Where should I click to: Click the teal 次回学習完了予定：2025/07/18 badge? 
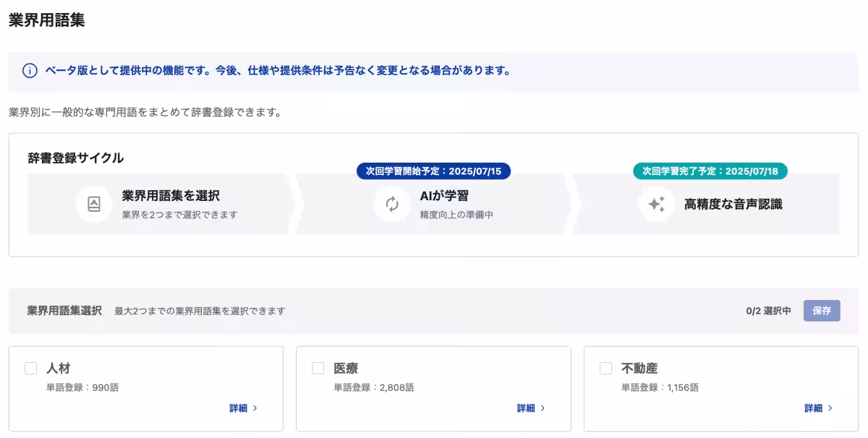711,171
